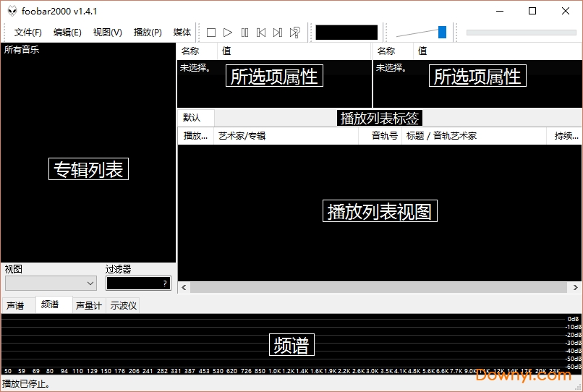Minimize the foobar2000 window
Screen dimensions: 583x392
[500, 11]
